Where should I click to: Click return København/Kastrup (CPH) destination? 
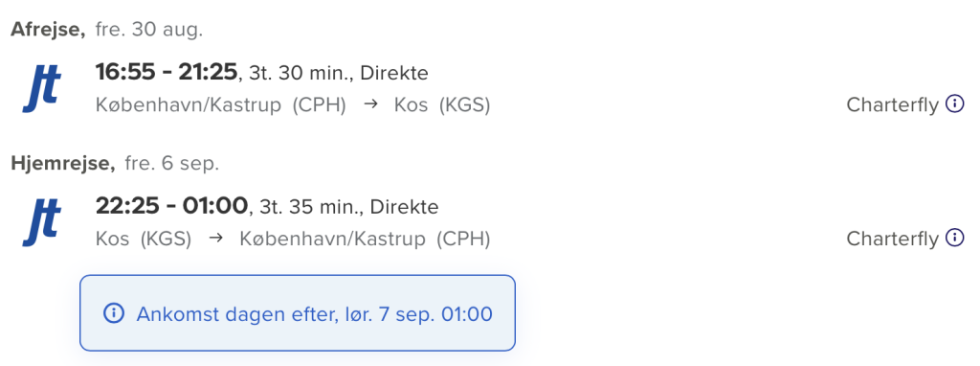pyautogui.click(x=365, y=239)
